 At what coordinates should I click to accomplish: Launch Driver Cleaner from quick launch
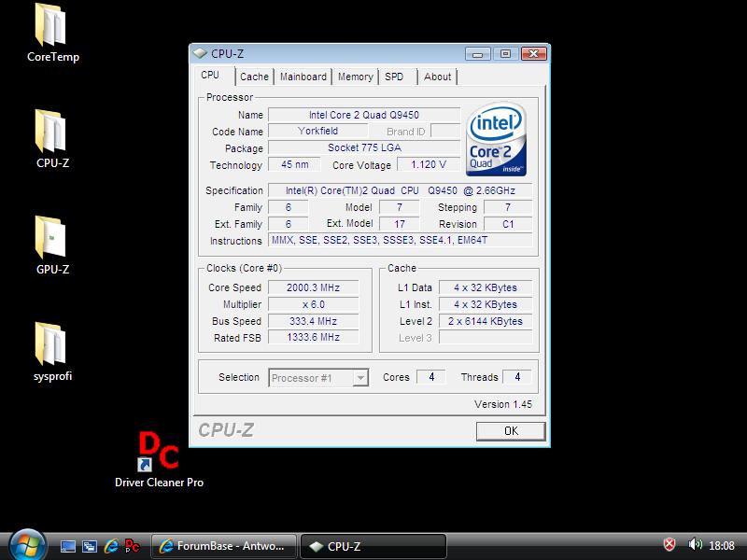(x=132, y=546)
